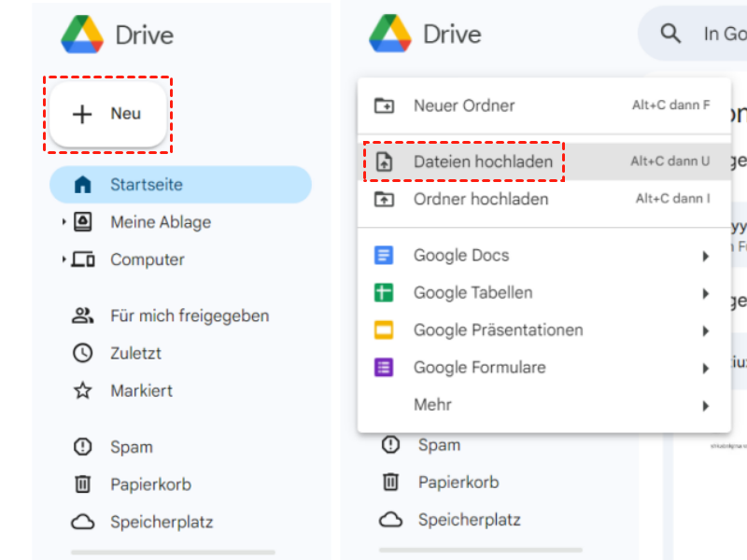Image resolution: width=747 pixels, height=560 pixels.
Task: Click the search field in Drive
Action: click(x=719, y=35)
